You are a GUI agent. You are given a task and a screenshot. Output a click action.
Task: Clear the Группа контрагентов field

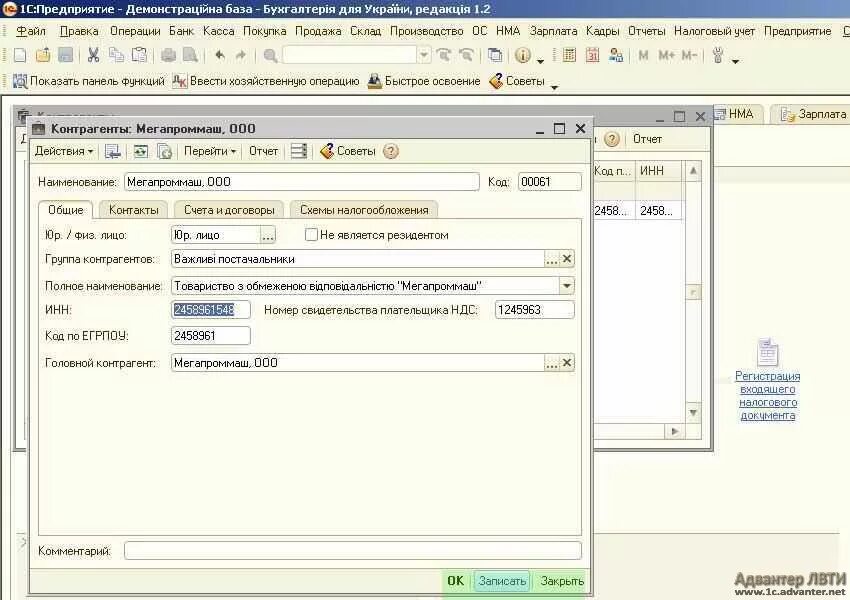tap(567, 259)
